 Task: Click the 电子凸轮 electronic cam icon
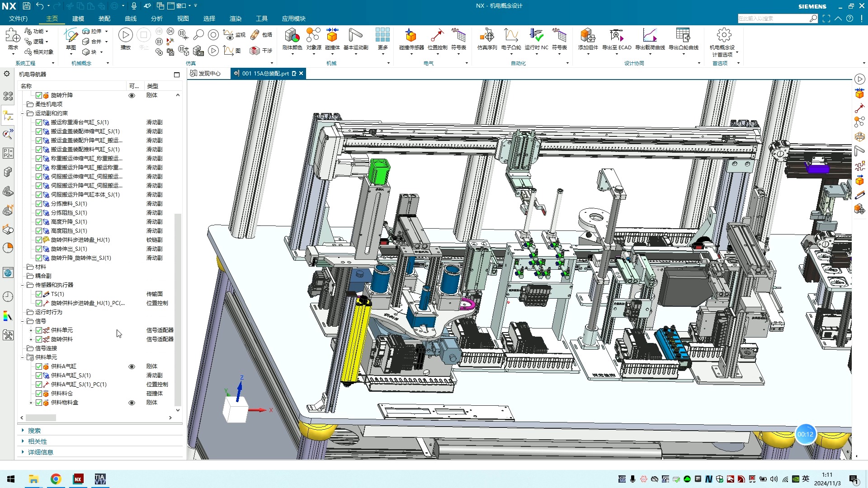[x=511, y=36]
